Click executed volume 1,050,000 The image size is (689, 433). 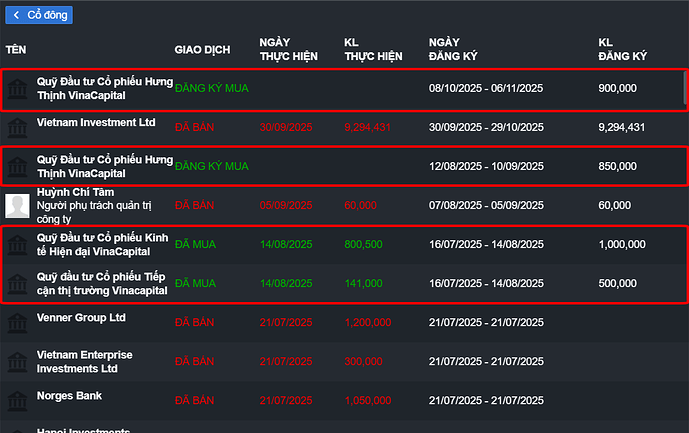point(368,400)
